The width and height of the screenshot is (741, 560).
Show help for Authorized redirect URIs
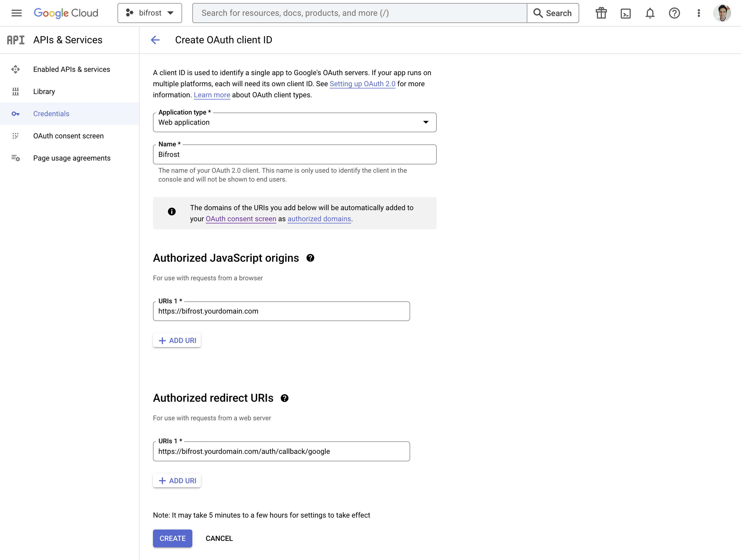pos(284,398)
